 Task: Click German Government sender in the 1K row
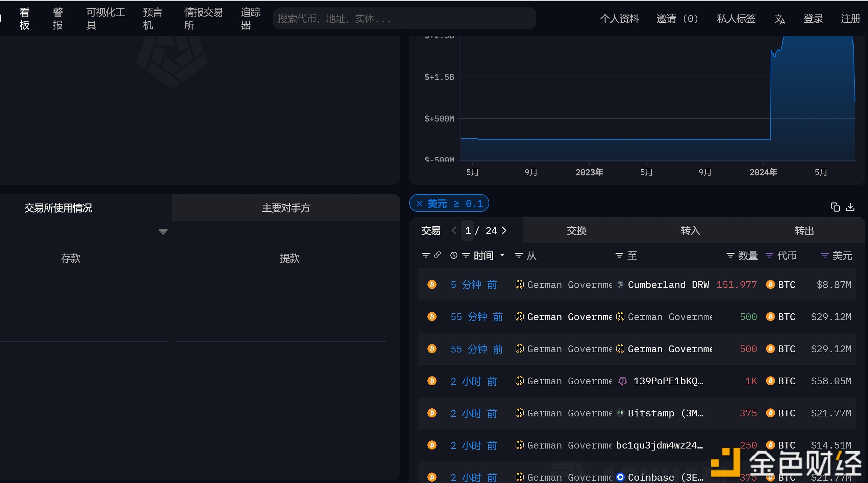569,381
